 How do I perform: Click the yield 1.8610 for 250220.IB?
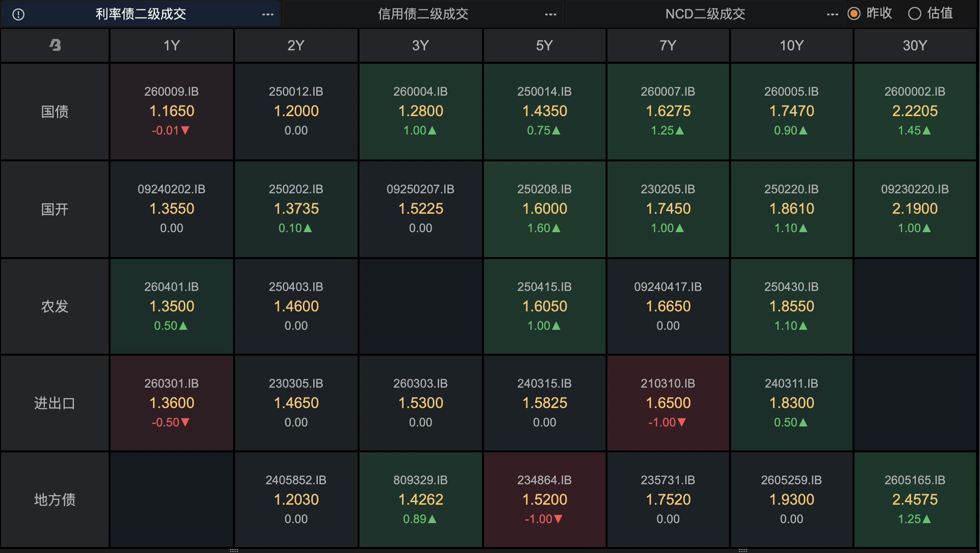(x=791, y=209)
